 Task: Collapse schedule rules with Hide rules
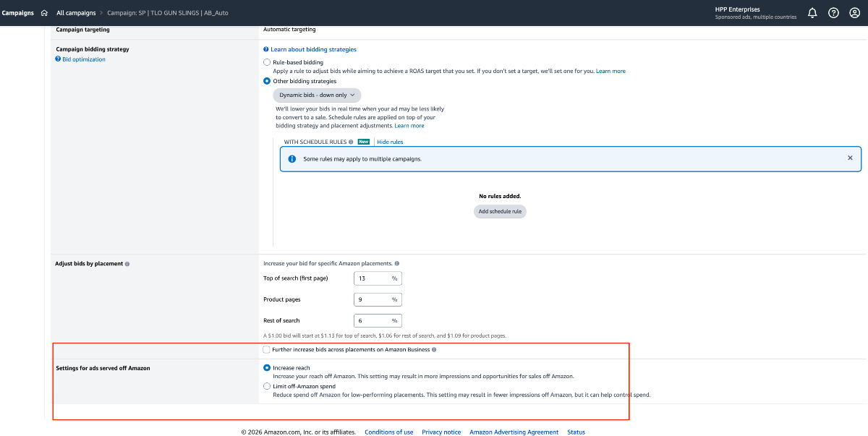pyautogui.click(x=390, y=142)
